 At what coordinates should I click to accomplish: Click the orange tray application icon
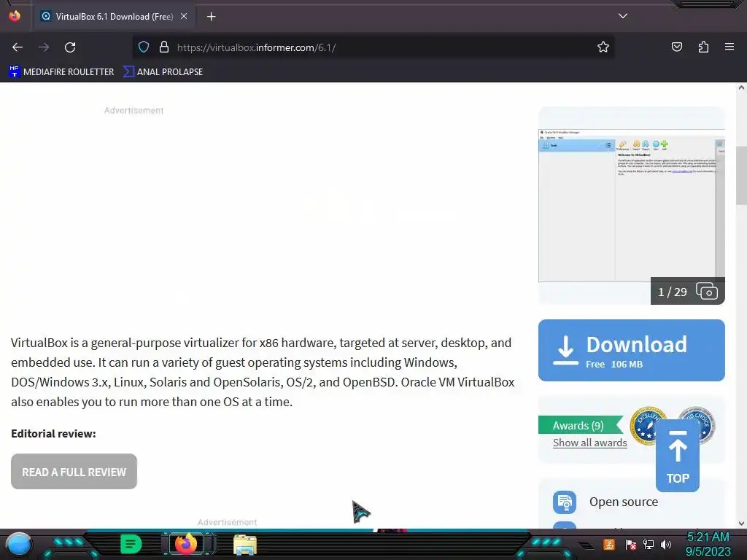pyautogui.click(x=609, y=544)
